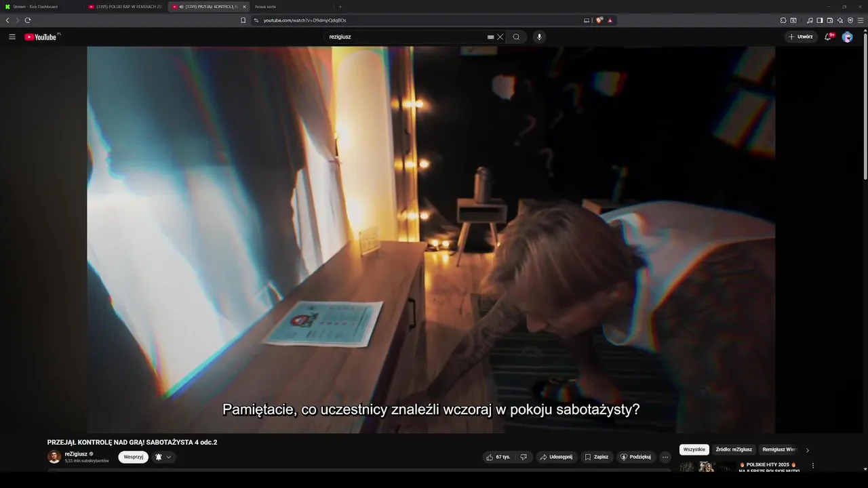Image resolution: width=868 pixels, height=488 pixels.
Task: Open subscription notification bell dropdown
Action: tap(163, 457)
